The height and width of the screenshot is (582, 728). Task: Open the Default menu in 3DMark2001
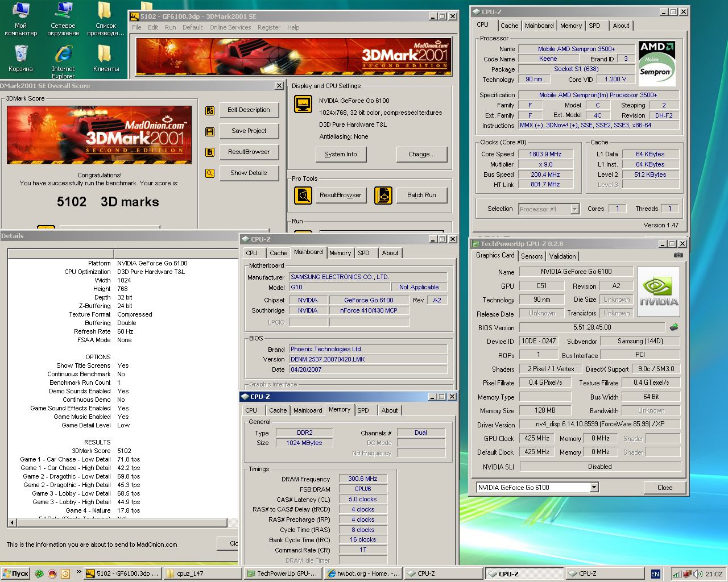(192, 27)
